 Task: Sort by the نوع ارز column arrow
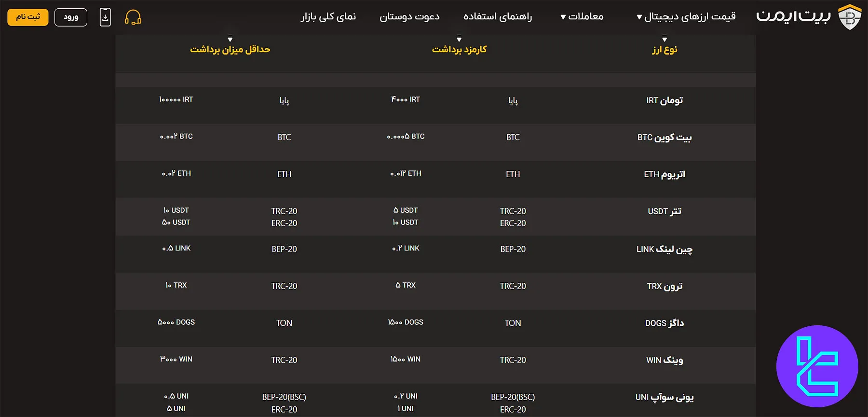click(665, 39)
